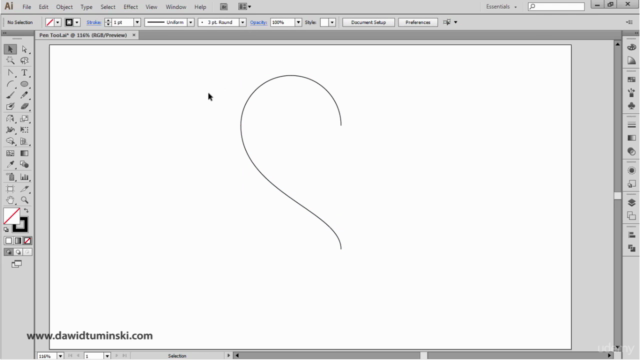Open the stroke color dropdown in the control bar
The width and height of the screenshot is (640, 360).
77,22
